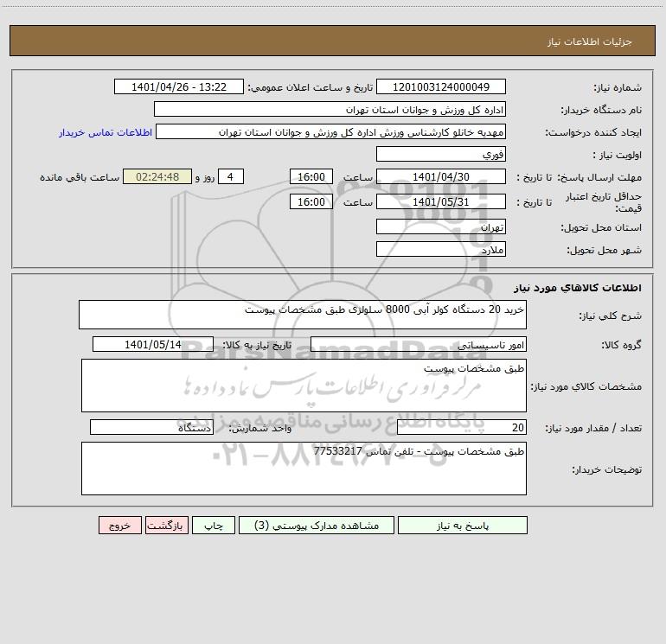Click the پاسخ به نیاز button

[463, 525]
